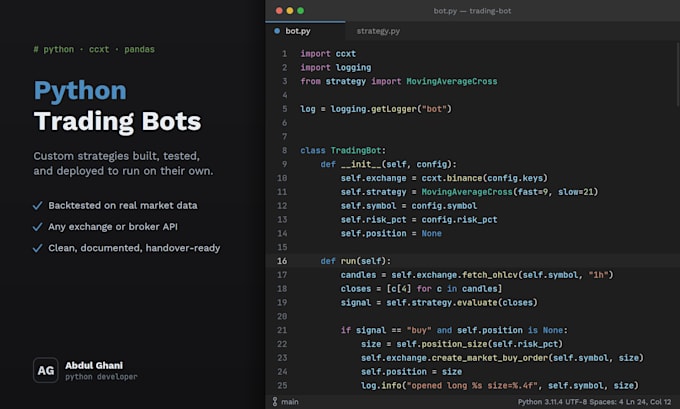Image resolution: width=680 pixels, height=409 pixels.
Task: Click self.position = None on line 14
Action: (391, 233)
